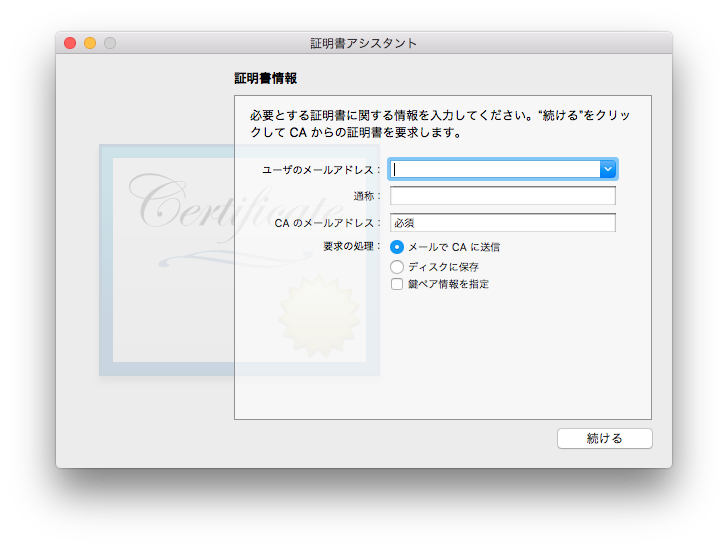Viewport: 728px width, 548px height.
Task: Minimize the window with the yellow button
Action: tap(90, 43)
